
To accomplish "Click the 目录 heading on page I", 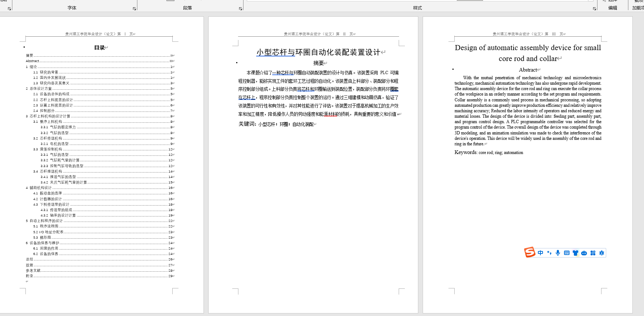I will [x=100, y=48].
